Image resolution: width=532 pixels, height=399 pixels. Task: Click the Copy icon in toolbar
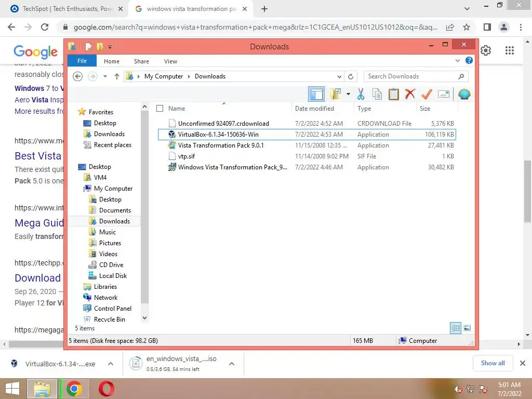(377, 94)
